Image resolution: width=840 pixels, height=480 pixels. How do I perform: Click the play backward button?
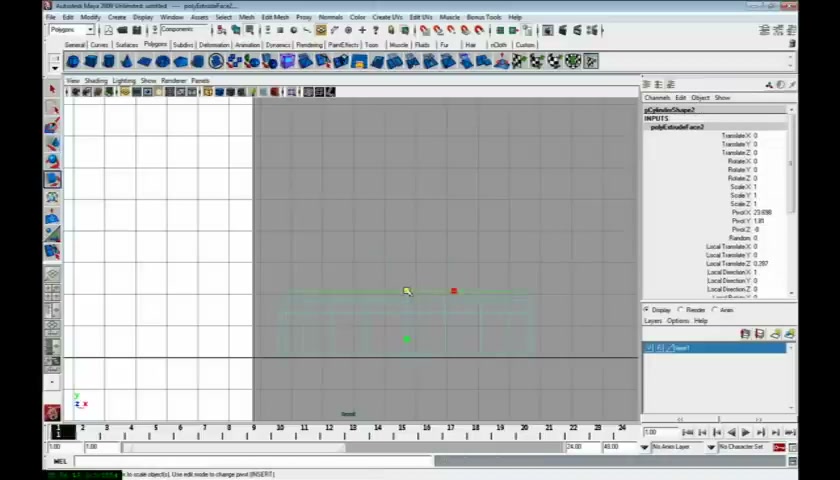731,432
